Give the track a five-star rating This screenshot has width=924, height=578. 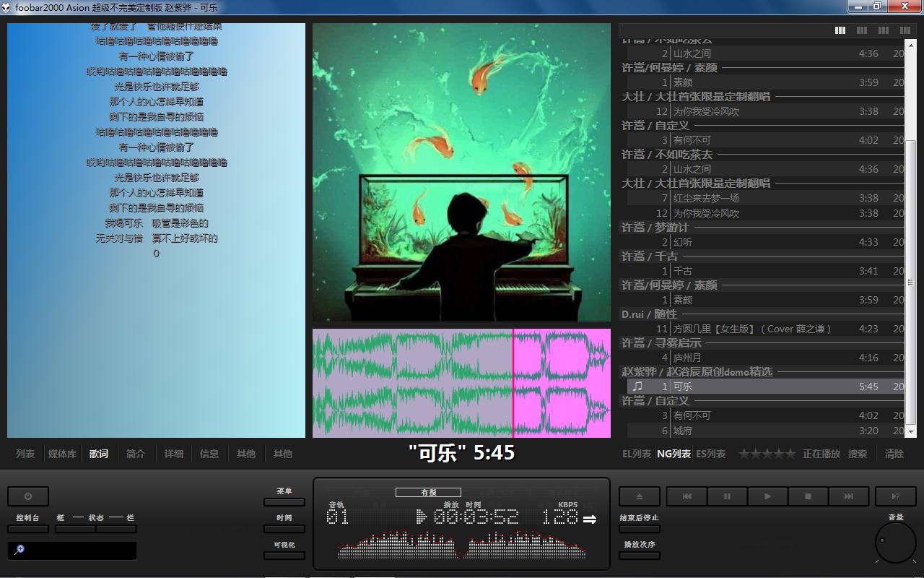pyautogui.click(x=790, y=454)
